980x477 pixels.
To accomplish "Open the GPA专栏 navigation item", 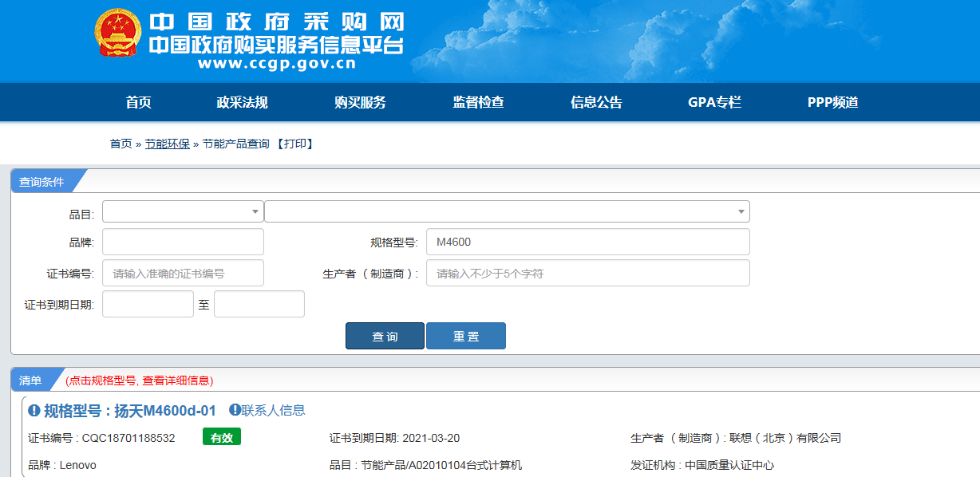I will click(x=714, y=102).
